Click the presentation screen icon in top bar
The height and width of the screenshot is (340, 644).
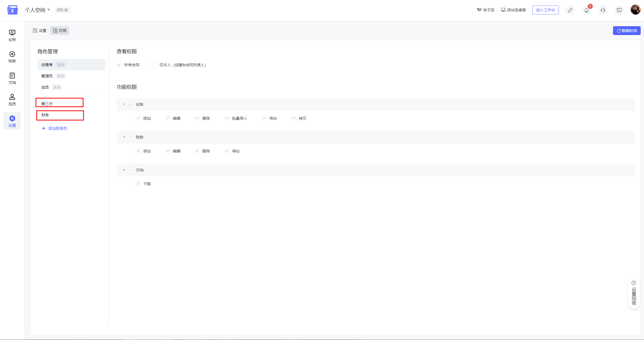click(619, 10)
